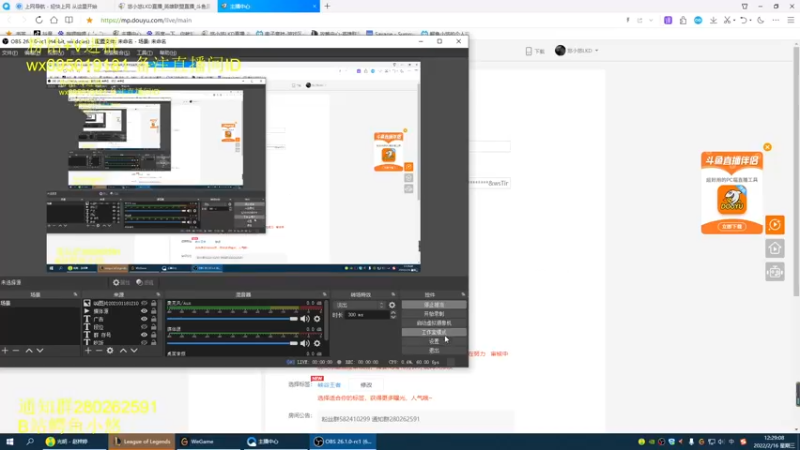Add a new source in OBS sources panel
Screen dimensions: 800x450
click(x=88, y=351)
